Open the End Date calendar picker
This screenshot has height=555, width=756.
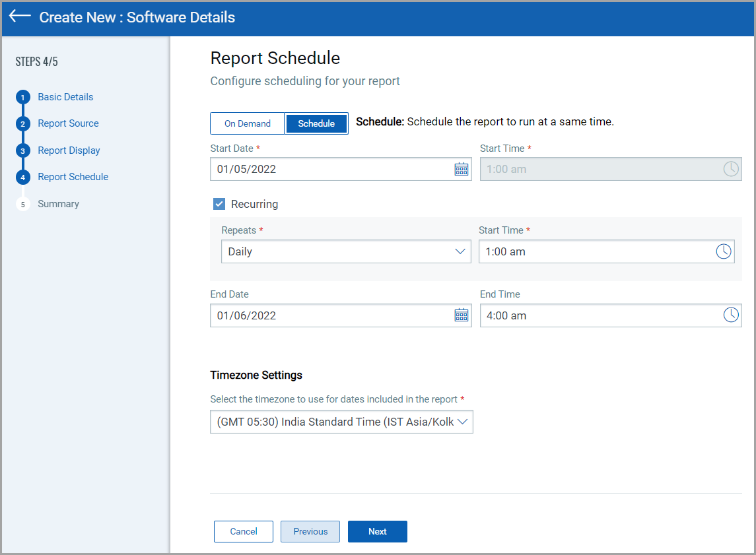461,315
